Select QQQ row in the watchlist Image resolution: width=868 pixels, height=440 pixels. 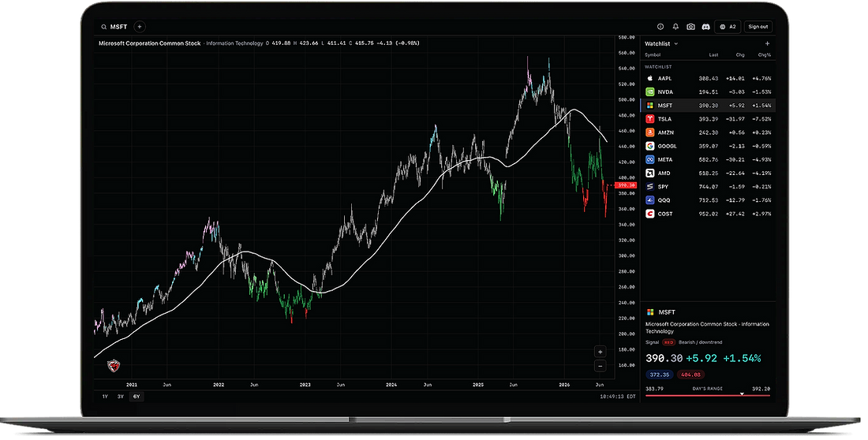(x=708, y=200)
